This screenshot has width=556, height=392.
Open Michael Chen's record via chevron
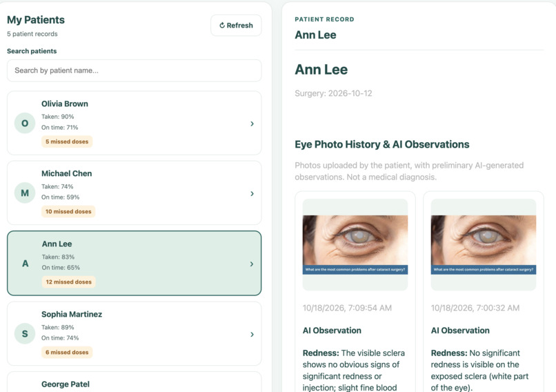(252, 193)
